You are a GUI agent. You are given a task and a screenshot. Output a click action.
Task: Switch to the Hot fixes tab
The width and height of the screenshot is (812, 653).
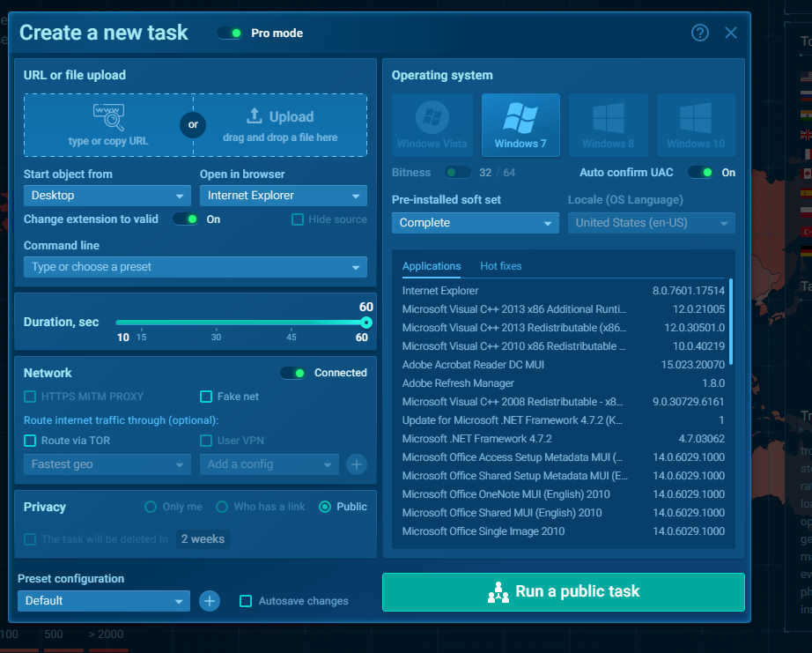click(501, 266)
